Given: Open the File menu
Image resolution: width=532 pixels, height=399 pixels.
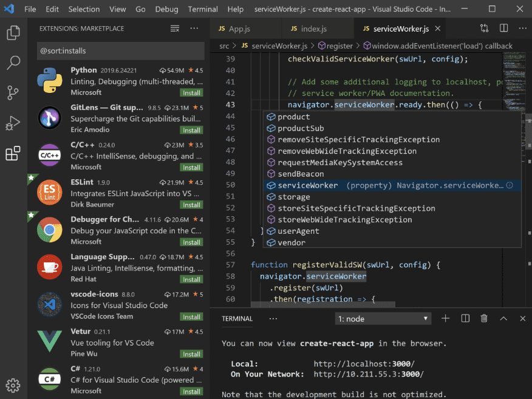Looking at the screenshot, I should point(30,9).
